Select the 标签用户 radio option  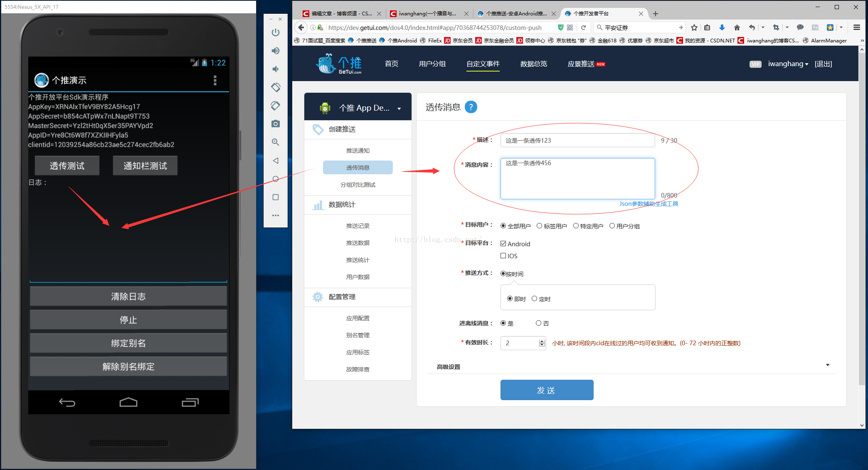(x=540, y=226)
